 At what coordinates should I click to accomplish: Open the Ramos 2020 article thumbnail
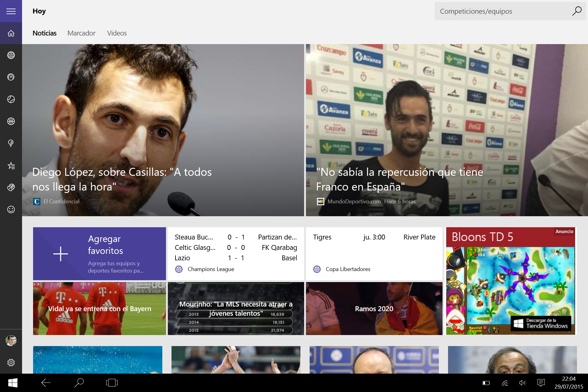[x=374, y=308]
